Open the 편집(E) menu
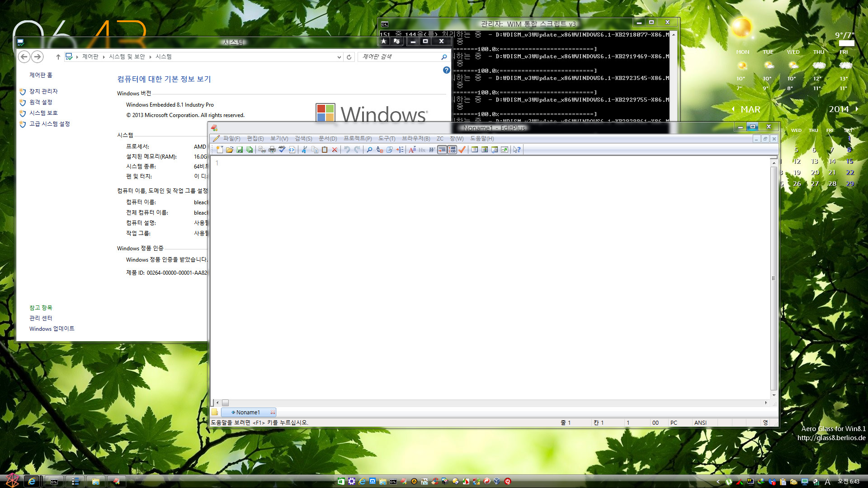Image resolution: width=868 pixels, height=488 pixels. click(255, 138)
